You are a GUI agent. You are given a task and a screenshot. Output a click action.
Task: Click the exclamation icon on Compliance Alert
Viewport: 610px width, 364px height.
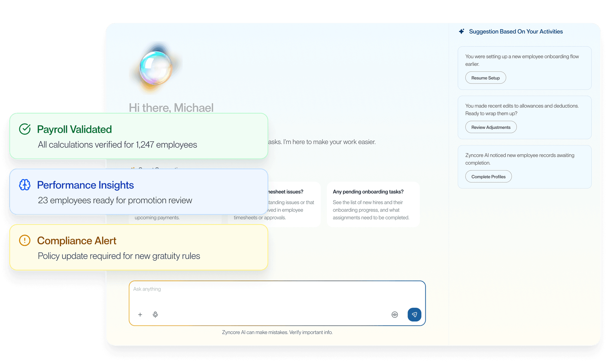[25, 240]
